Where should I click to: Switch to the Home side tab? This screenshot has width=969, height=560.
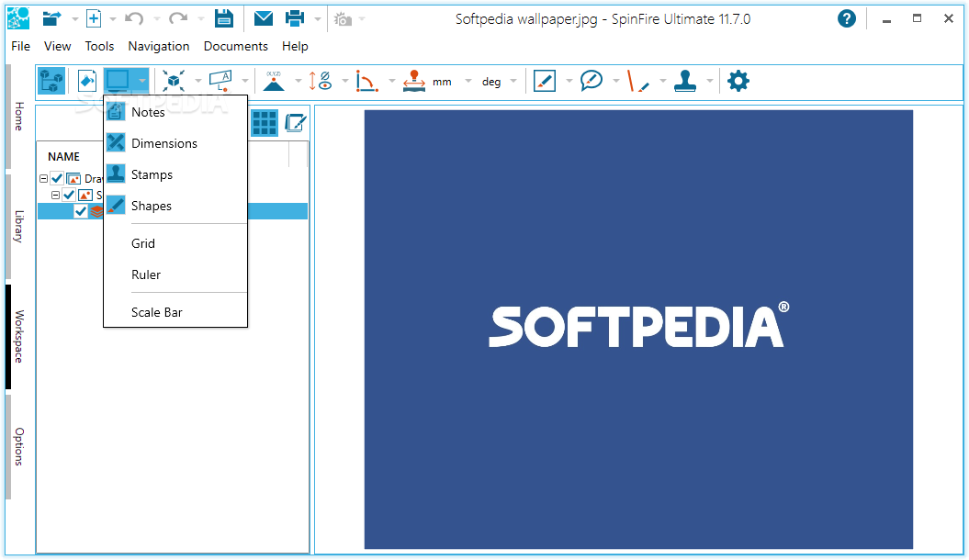pos(19,116)
